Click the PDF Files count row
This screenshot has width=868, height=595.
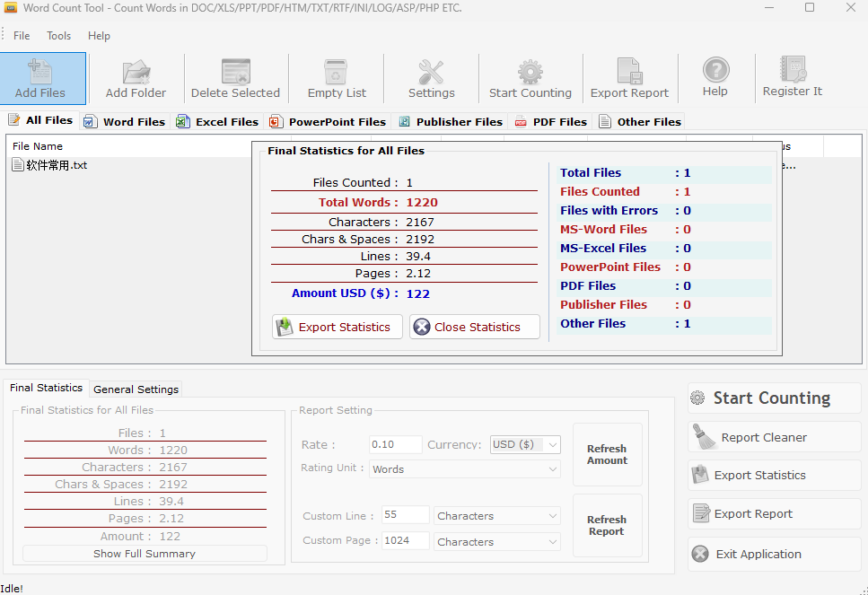pyautogui.click(x=664, y=285)
